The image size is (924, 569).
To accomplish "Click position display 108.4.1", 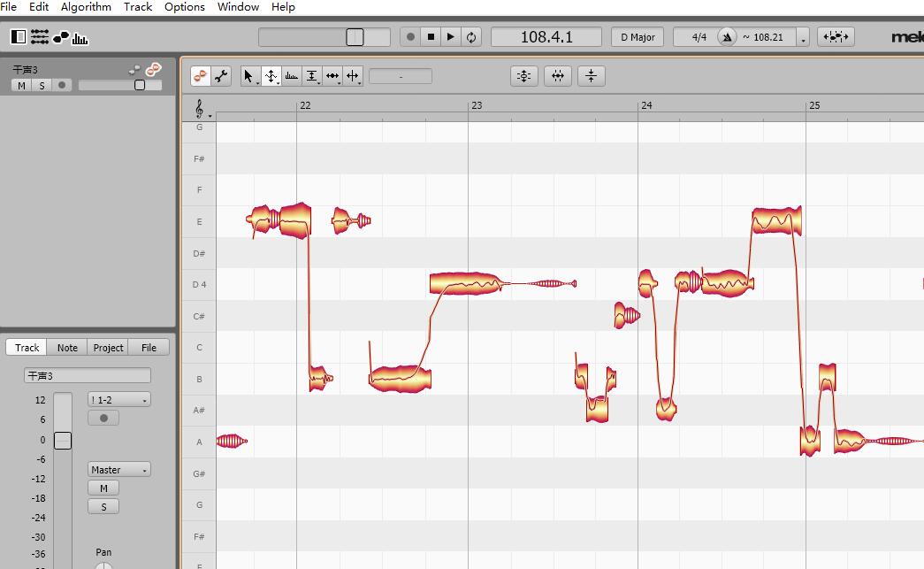I will 546,37.
